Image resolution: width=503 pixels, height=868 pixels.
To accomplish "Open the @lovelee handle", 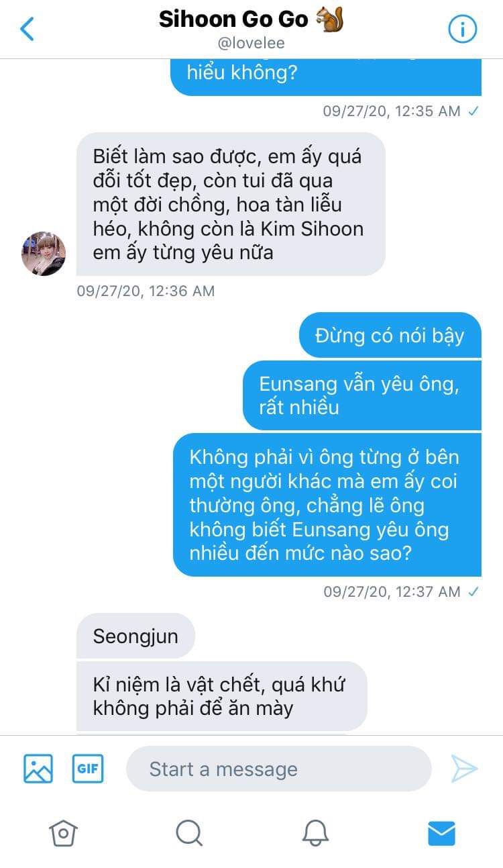I will click(x=251, y=44).
